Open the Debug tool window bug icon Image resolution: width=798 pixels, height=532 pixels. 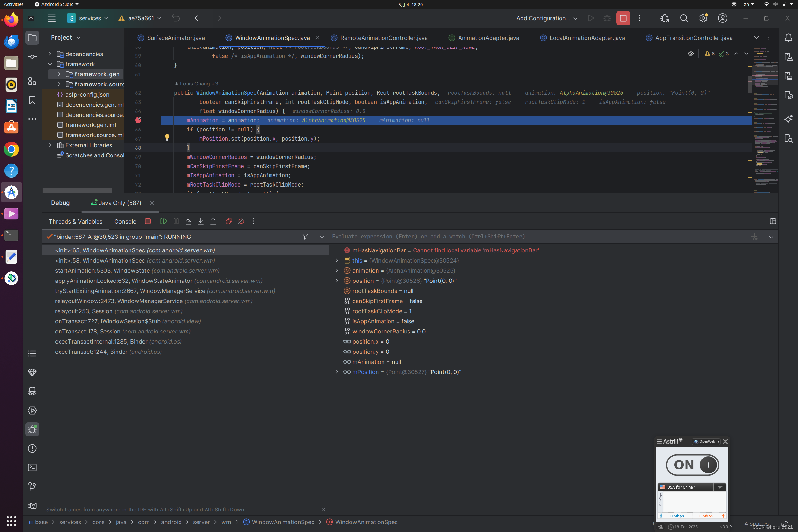32,429
